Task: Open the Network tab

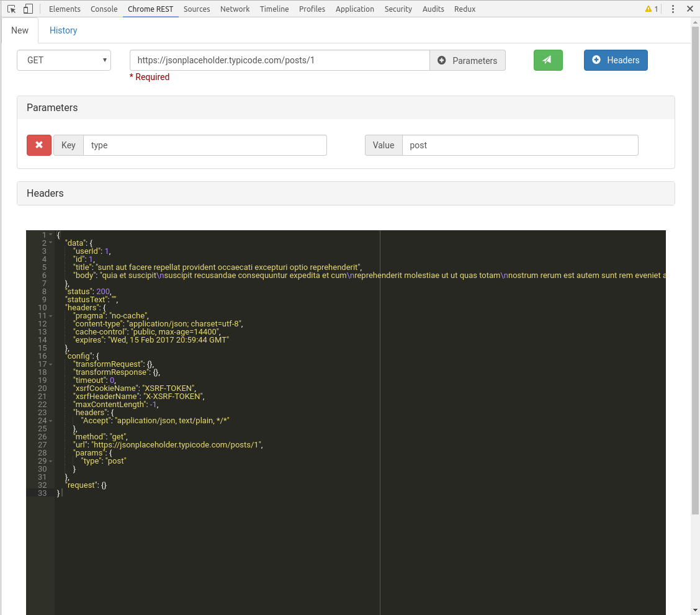Action: click(x=235, y=9)
